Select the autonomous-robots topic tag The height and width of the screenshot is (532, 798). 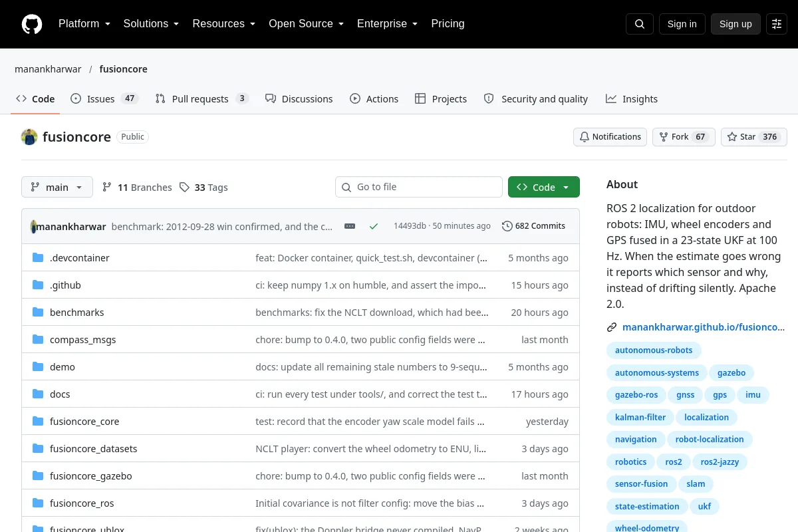(654, 350)
